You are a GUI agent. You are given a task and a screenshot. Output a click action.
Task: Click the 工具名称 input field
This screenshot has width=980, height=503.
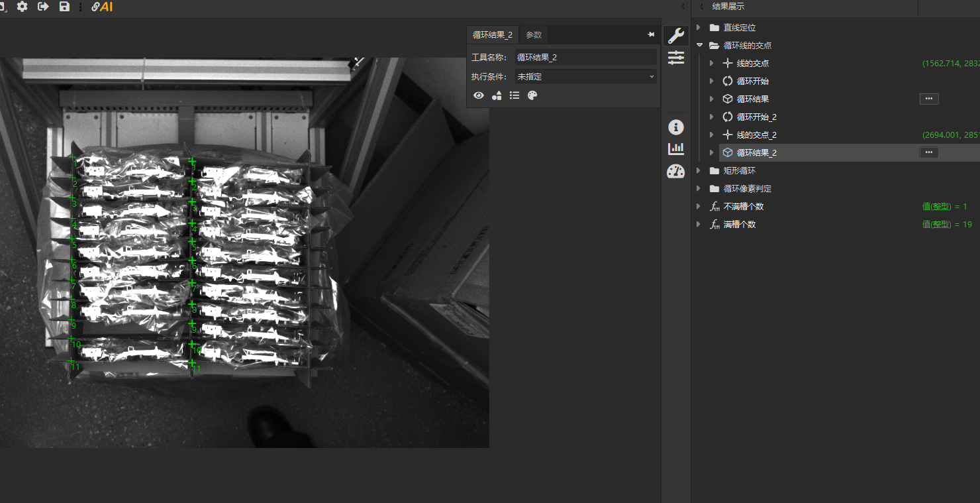585,58
